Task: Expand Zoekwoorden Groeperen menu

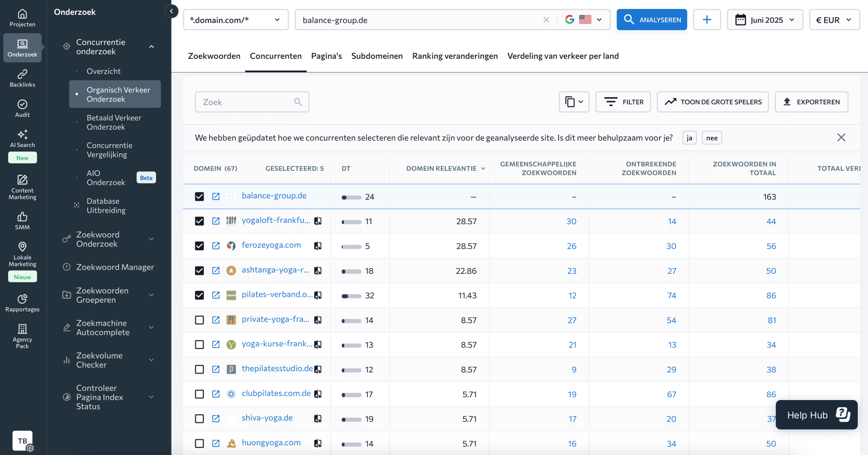Action: click(x=152, y=295)
